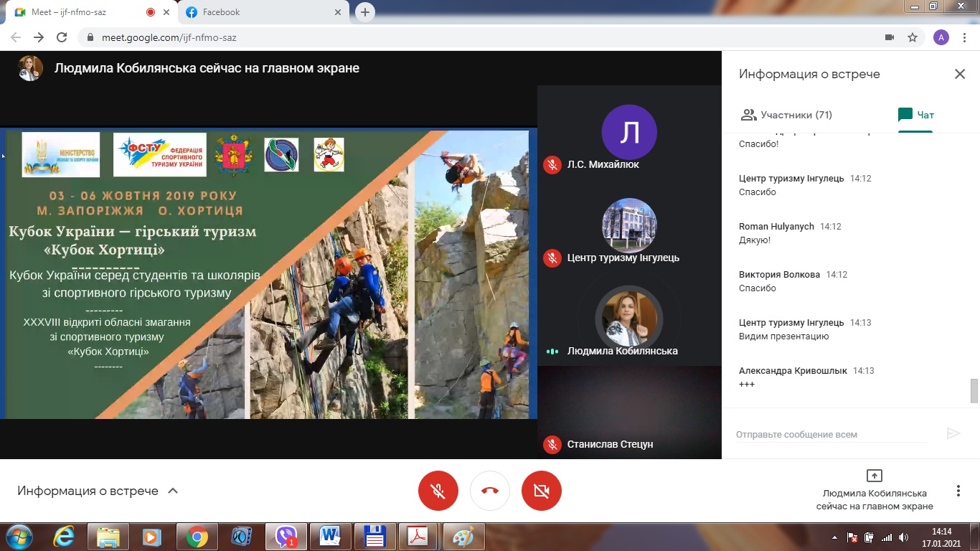Bookmark this page with star icon
This screenshot has height=551, width=980.
tap(913, 37)
